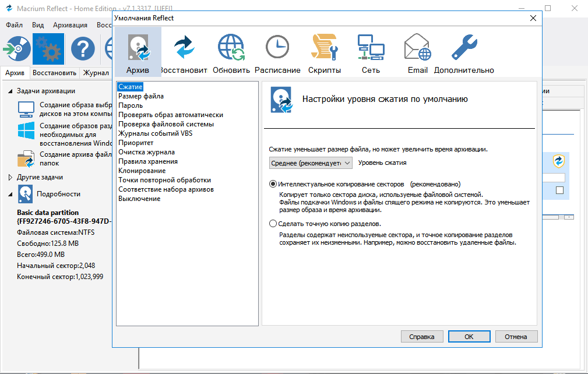The height and width of the screenshot is (374, 588).
Task: Select Проверять образ автоматически option
Action: (171, 115)
